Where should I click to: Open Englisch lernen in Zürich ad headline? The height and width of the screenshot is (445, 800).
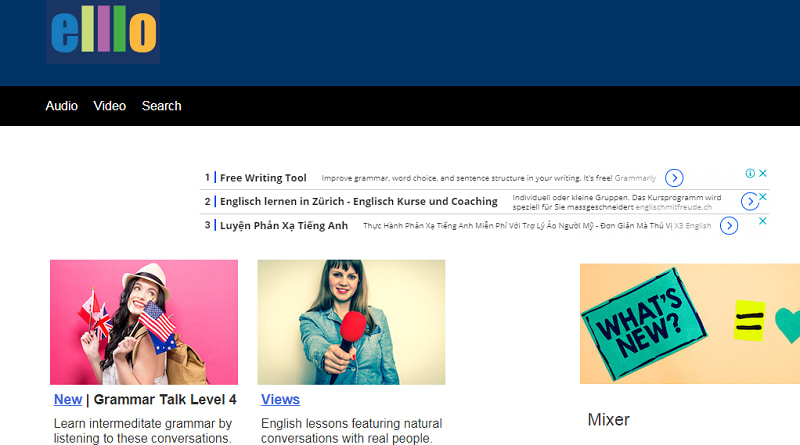358,202
